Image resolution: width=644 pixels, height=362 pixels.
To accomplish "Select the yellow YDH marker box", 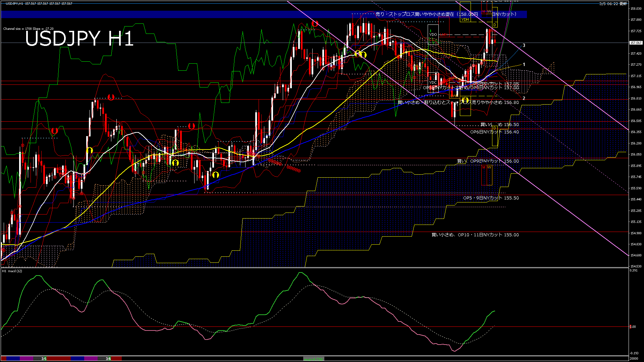I will pyautogui.click(x=465, y=19).
